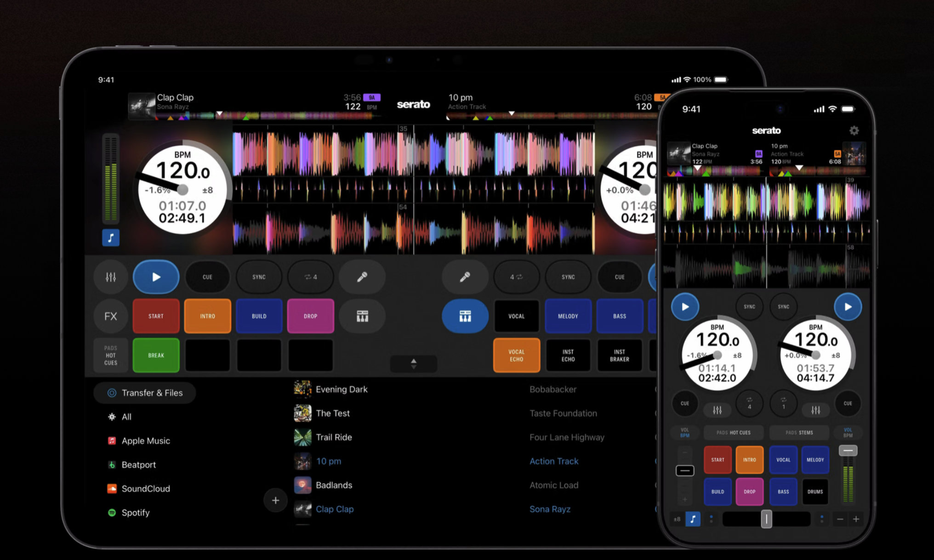Trigger the blue BUILD pad on iPad
The height and width of the screenshot is (560, 934).
pos(259,316)
